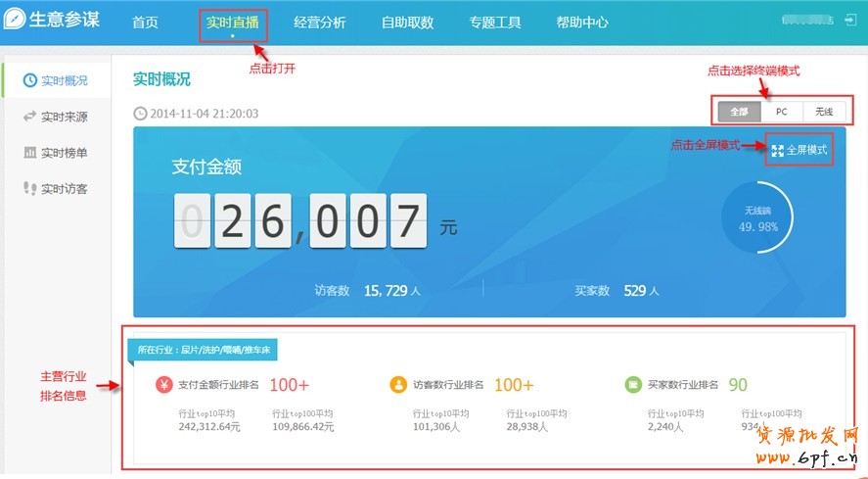This screenshot has height=479, width=868.
Task: Go to 经营分析 in top navigation
Action: point(319,22)
